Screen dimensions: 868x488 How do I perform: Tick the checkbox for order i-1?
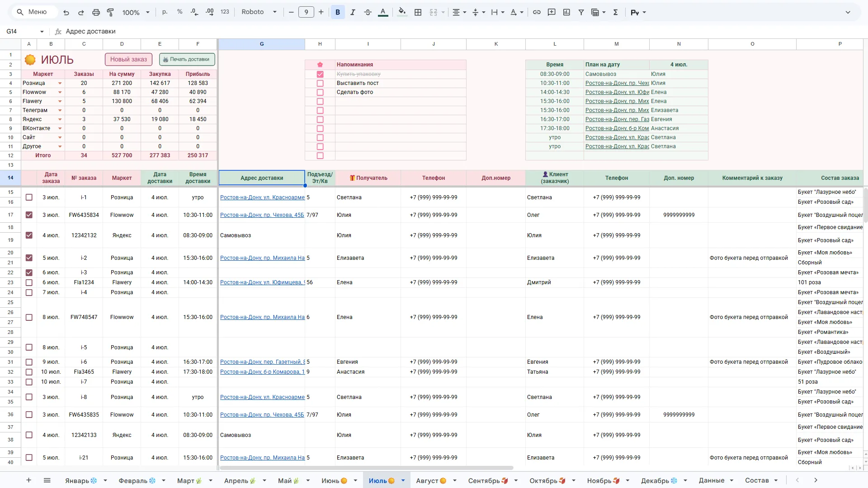[29, 197]
